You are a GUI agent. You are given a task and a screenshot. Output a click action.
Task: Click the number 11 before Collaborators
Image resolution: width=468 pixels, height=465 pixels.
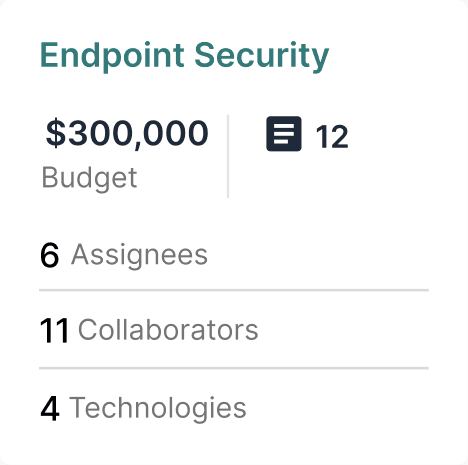tap(54, 331)
